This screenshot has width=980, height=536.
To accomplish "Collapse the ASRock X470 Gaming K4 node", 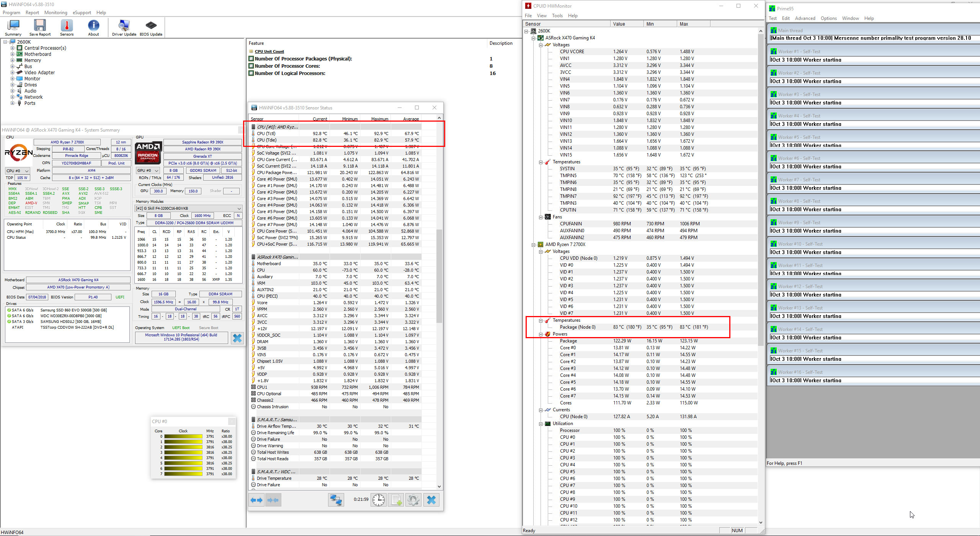I will click(533, 38).
